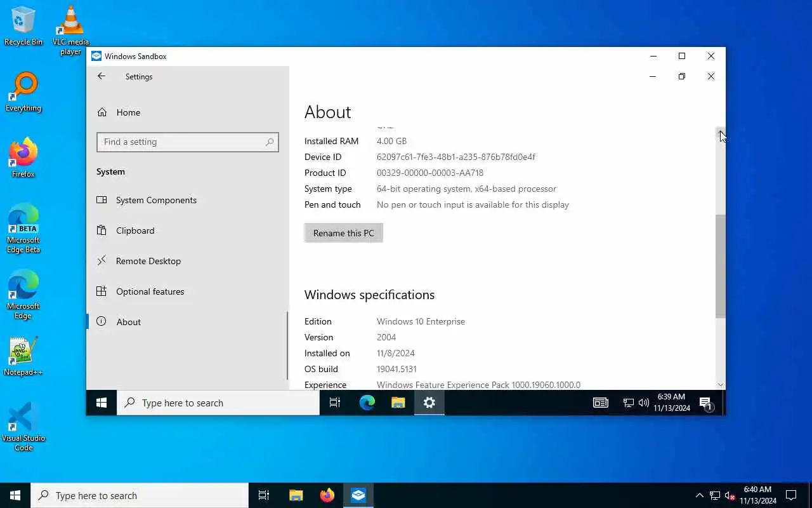Click OS build value 19041.5131

point(396,369)
